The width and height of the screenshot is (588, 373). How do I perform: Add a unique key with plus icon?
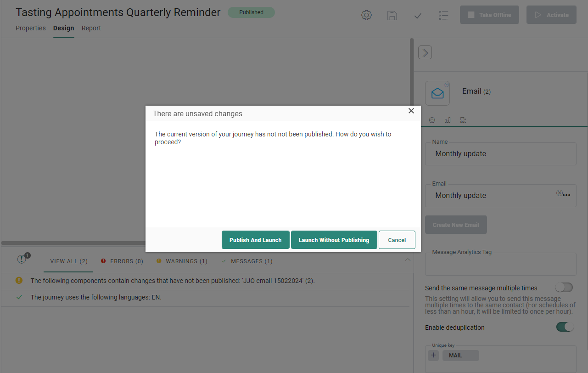point(433,356)
